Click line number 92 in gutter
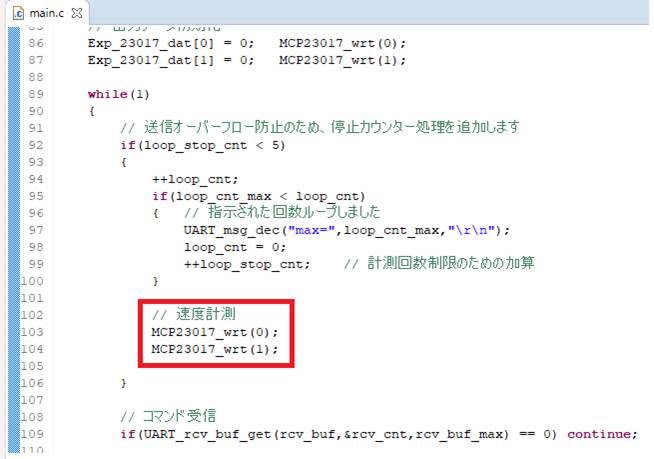This screenshot has height=459, width=654. point(35,144)
